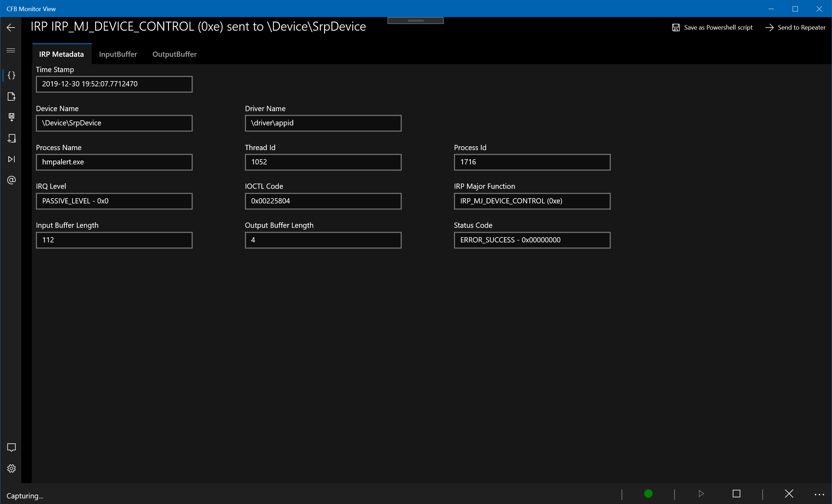Viewport: 832px width, 504px height.
Task: Open the more options ellipsis
Action: click(x=819, y=495)
